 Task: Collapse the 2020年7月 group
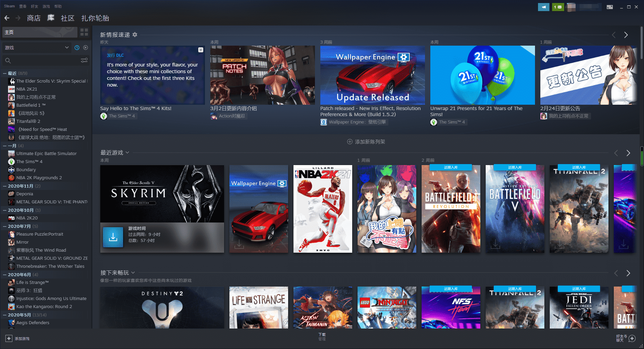tap(5, 226)
